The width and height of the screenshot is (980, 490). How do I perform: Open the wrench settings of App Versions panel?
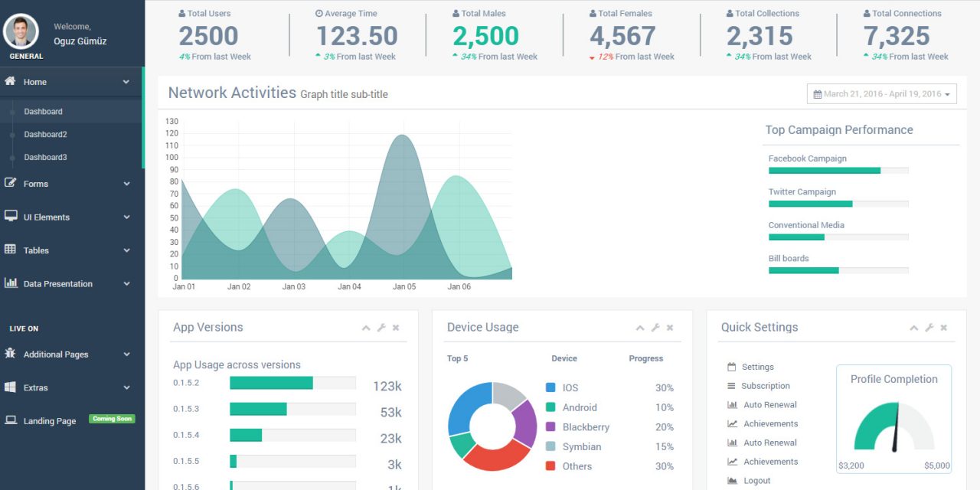[x=381, y=328]
